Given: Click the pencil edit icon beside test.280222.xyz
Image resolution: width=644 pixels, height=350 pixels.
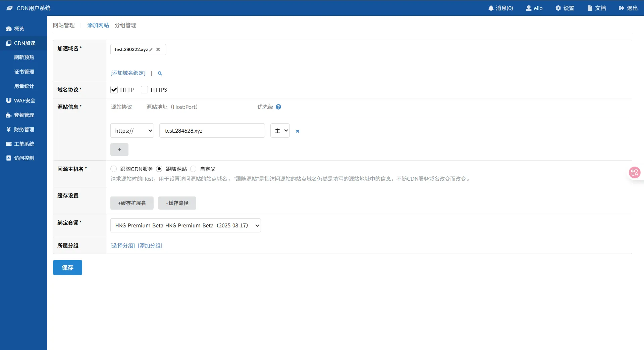Looking at the screenshot, I should click(x=151, y=50).
